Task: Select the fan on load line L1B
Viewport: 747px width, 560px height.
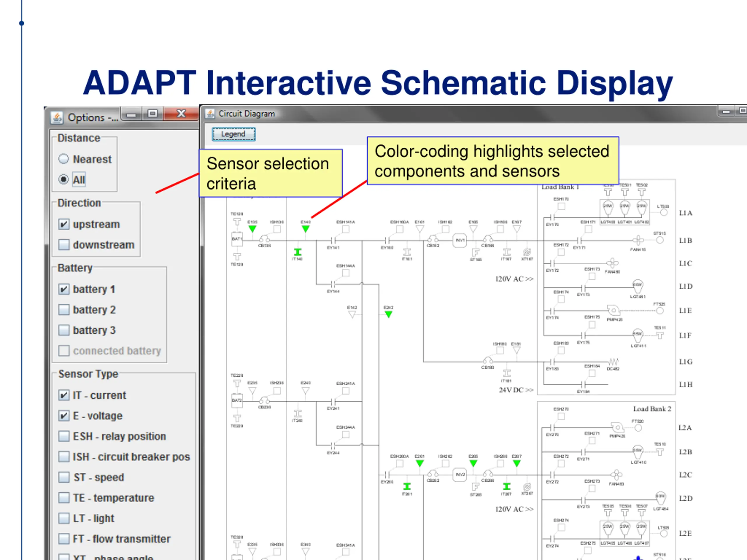Action: click(x=638, y=240)
